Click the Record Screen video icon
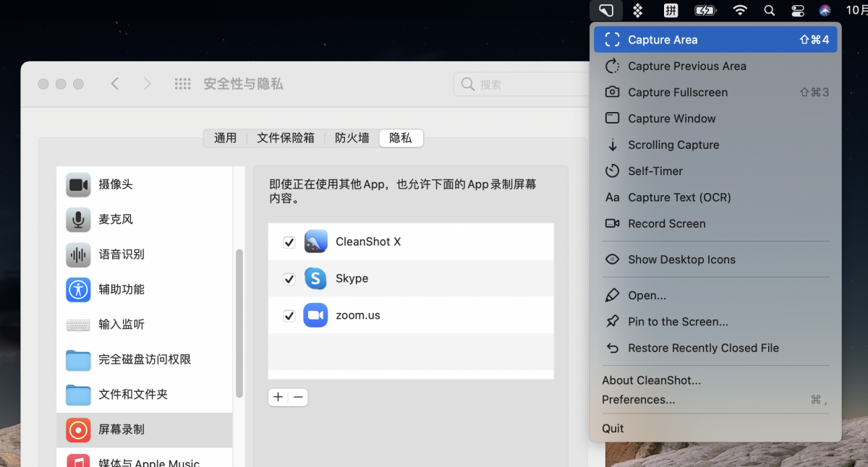 613,223
